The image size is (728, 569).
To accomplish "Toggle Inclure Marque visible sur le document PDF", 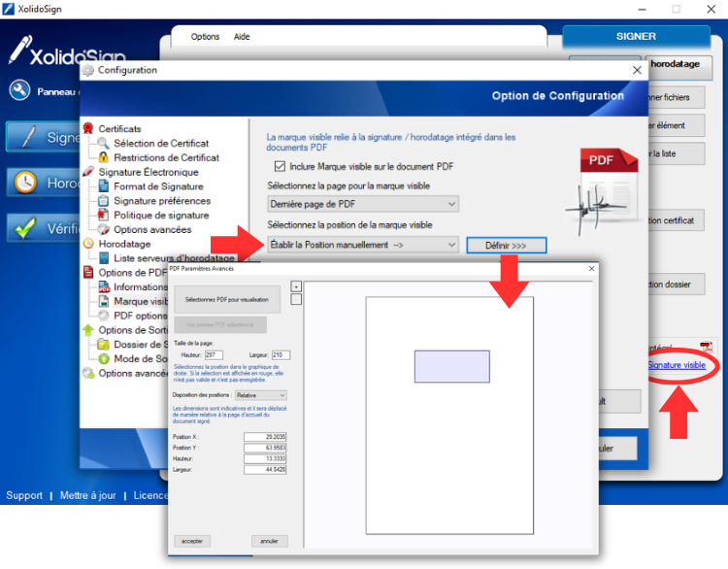I will coord(280,166).
